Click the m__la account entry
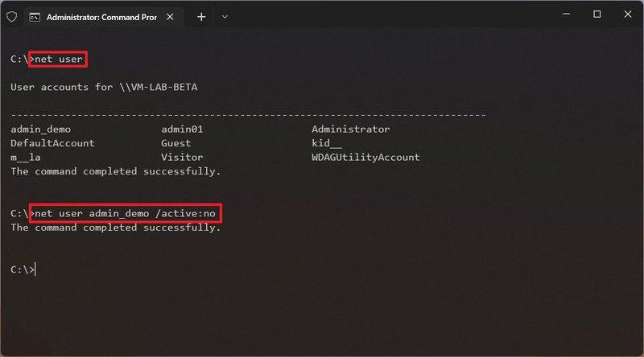Image resolution: width=644 pixels, height=357 pixels. 26,158
